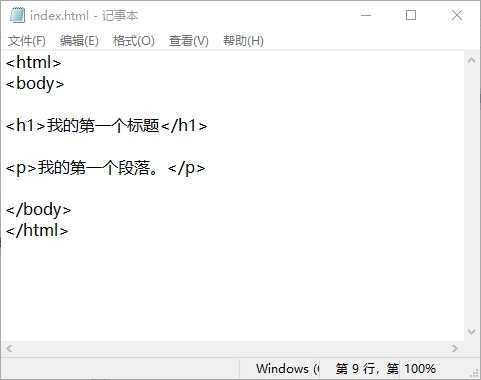Click the 100% zoom level in status bar
Viewport: 481px width, 380px height.
420,369
